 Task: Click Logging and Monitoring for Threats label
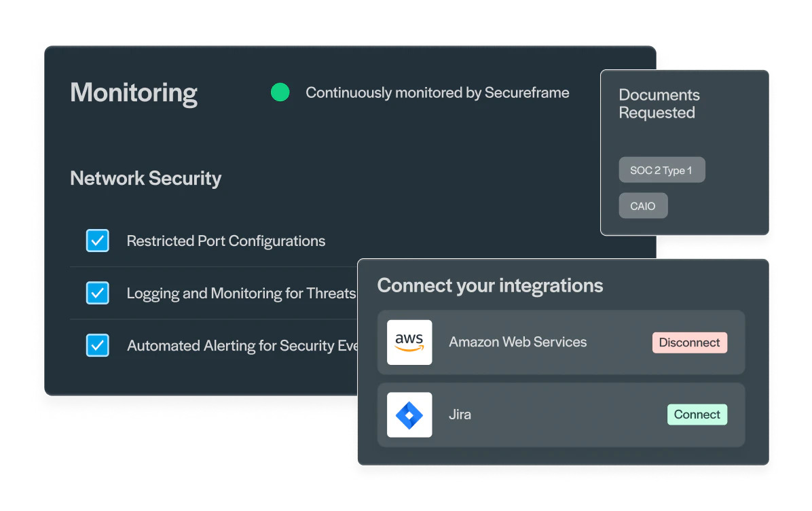point(241,294)
